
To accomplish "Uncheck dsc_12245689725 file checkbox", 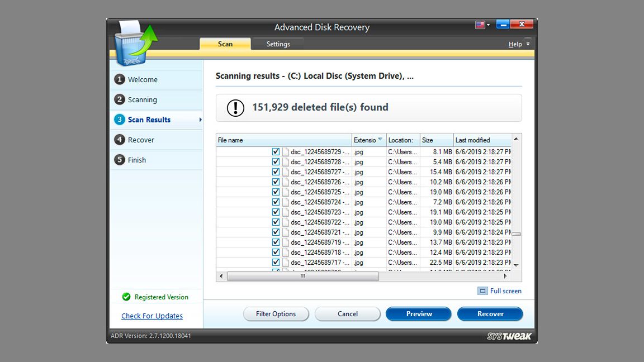I will 276,192.
